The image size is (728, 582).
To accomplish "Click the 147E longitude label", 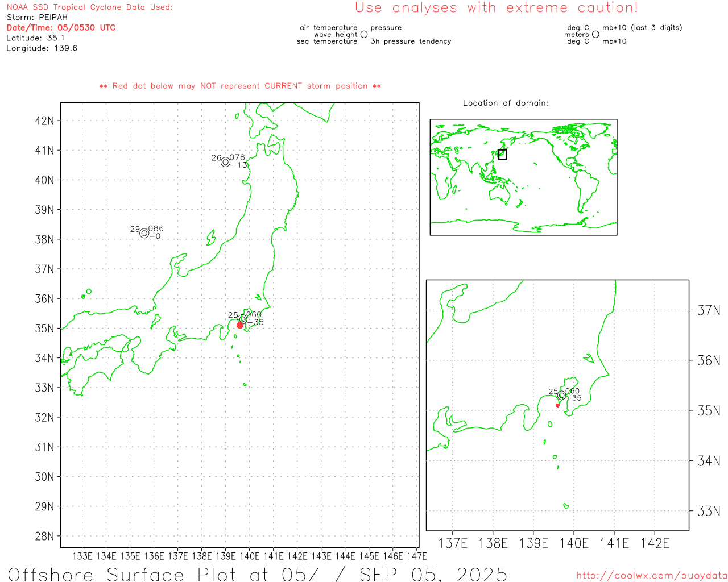I will pos(417,556).
